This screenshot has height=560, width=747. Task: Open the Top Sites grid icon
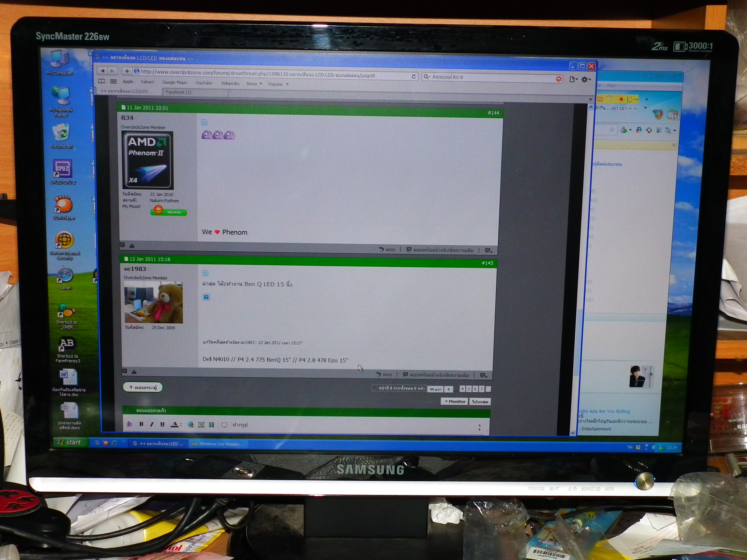(113, 81)
